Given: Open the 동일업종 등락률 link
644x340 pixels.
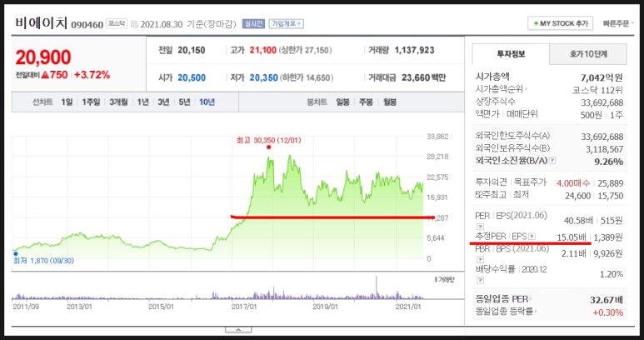Looking at the screenshot, I should coord(506,312).
